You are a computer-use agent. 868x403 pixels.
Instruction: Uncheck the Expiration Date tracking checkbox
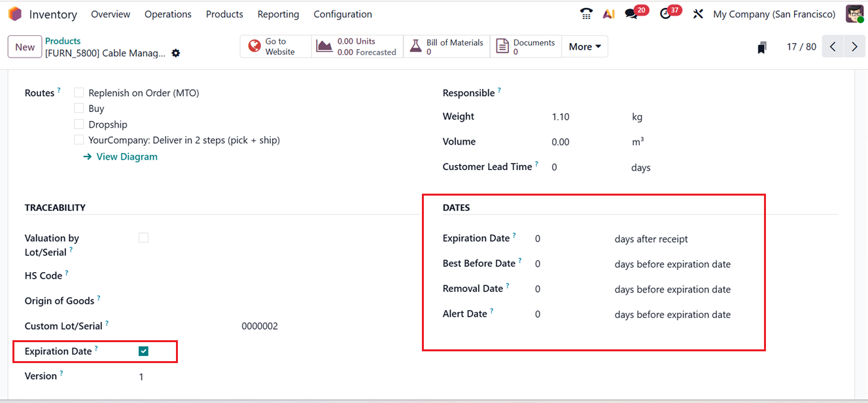[x=143, y=351]
